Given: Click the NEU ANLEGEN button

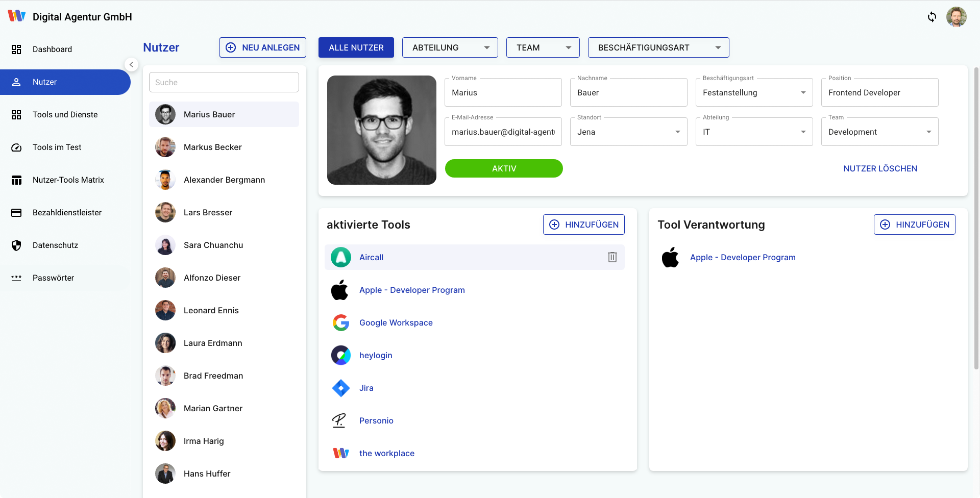Looking at the screenshot, I should point(262,47).
